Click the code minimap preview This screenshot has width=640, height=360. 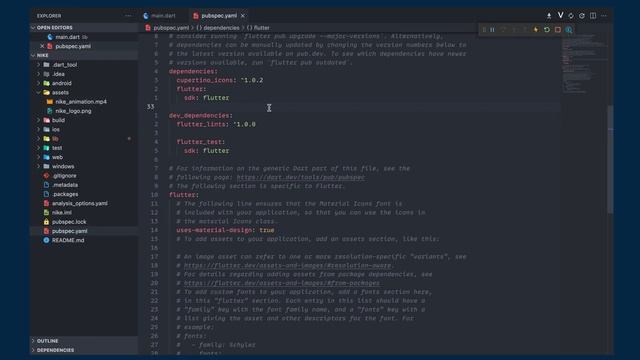584,63
